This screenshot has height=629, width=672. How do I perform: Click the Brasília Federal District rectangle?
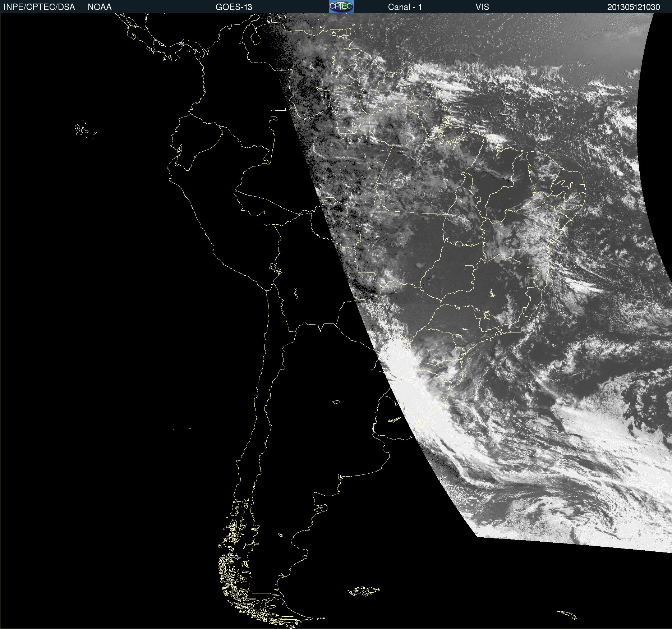[x=469, y=267]
